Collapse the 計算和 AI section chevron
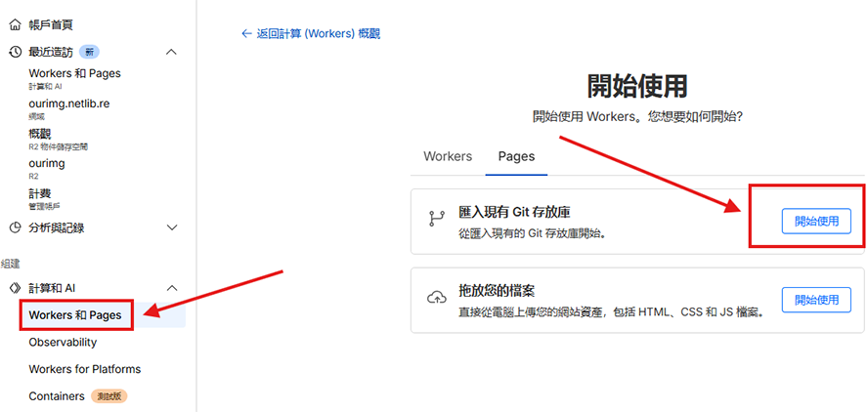Screen dimensions: 868x412 (172, 288)
